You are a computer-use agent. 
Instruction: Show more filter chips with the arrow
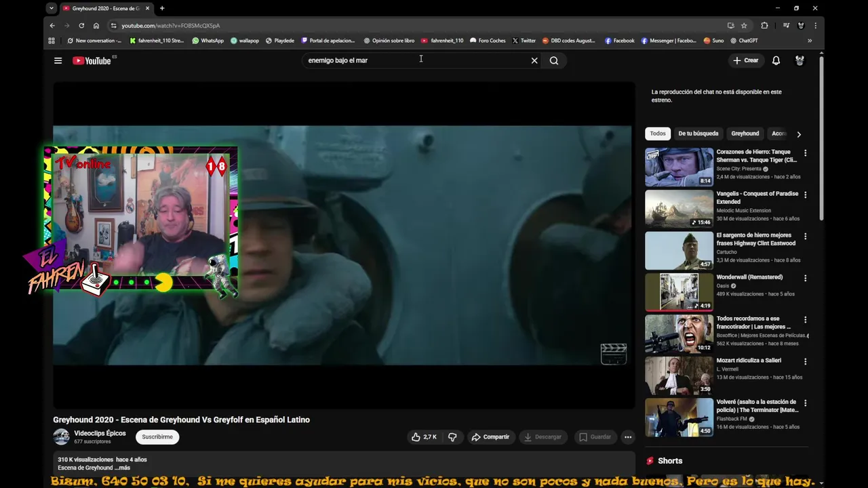coord(798,134)
